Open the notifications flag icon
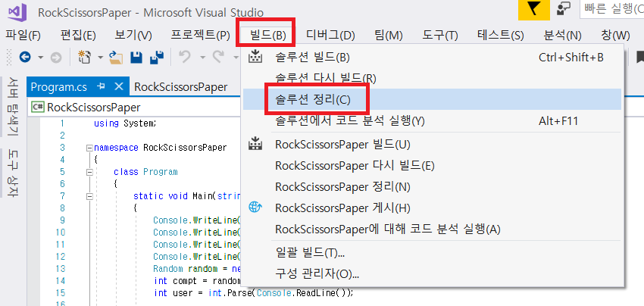 pos(534,10)
